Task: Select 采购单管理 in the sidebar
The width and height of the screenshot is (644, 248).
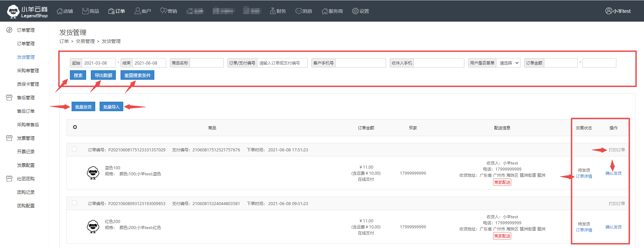Action: (x=28, y=71)
